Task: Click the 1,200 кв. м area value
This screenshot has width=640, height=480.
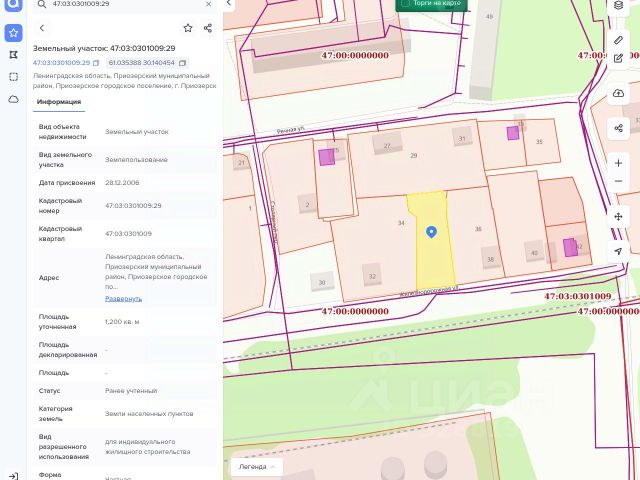Action: tap(122, 322)
